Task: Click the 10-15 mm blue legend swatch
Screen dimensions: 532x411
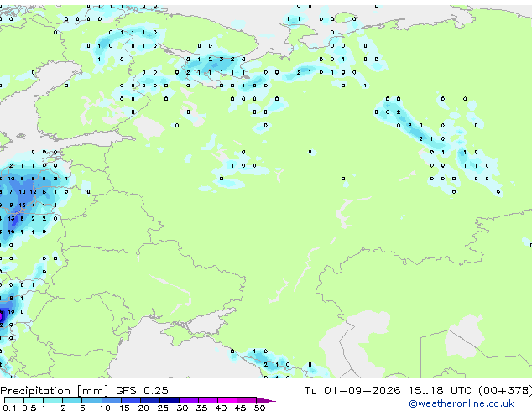Action: click(112, 400)
